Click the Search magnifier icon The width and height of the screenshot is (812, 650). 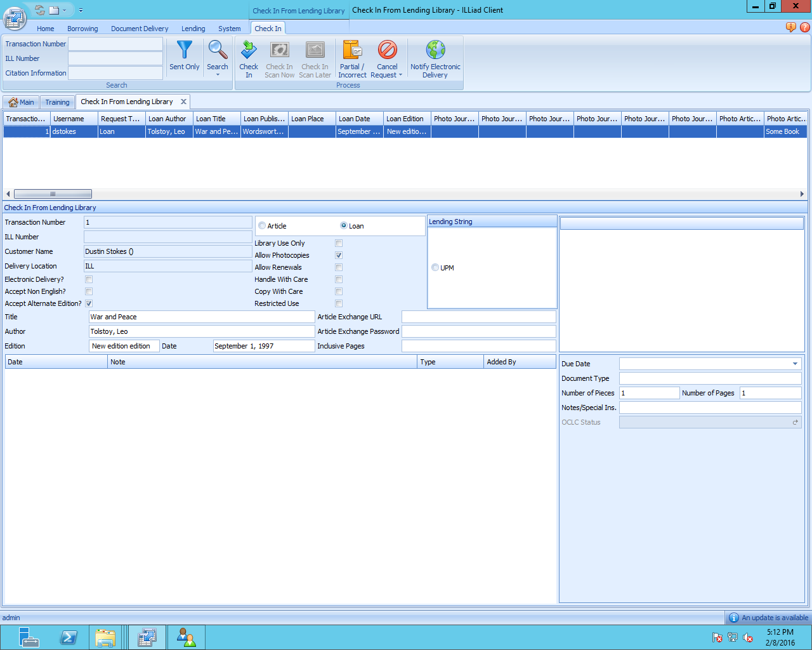218,50
